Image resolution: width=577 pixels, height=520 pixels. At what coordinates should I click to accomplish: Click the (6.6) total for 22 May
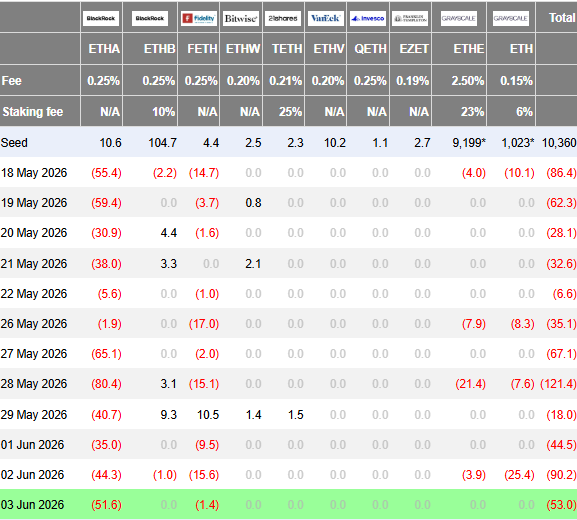(564, 294)
